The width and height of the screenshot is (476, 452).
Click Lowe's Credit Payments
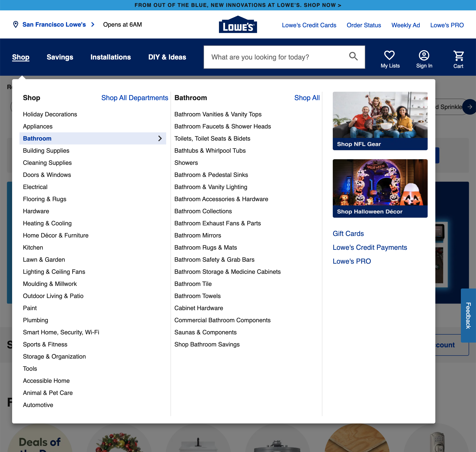(x=370, y=247)
